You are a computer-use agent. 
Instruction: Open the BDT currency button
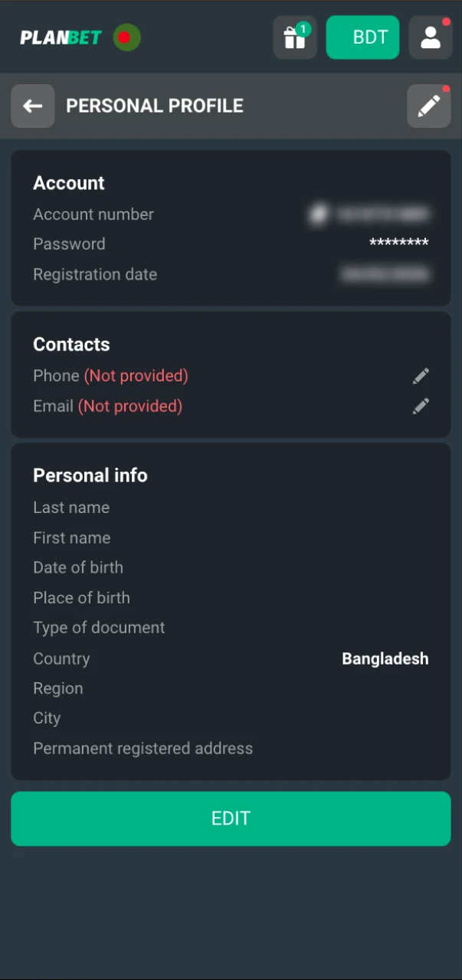(362, 37)
